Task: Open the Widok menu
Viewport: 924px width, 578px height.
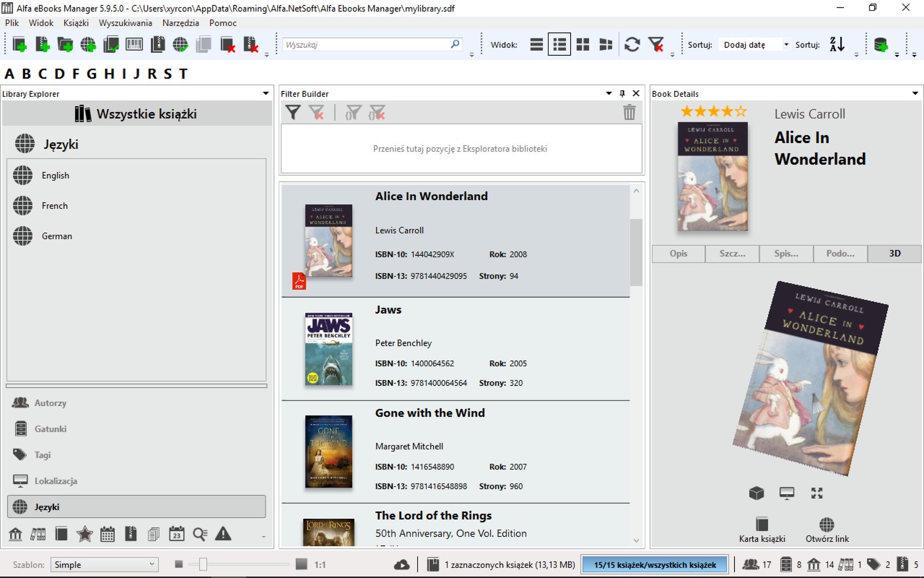Action: coord(41,23)
